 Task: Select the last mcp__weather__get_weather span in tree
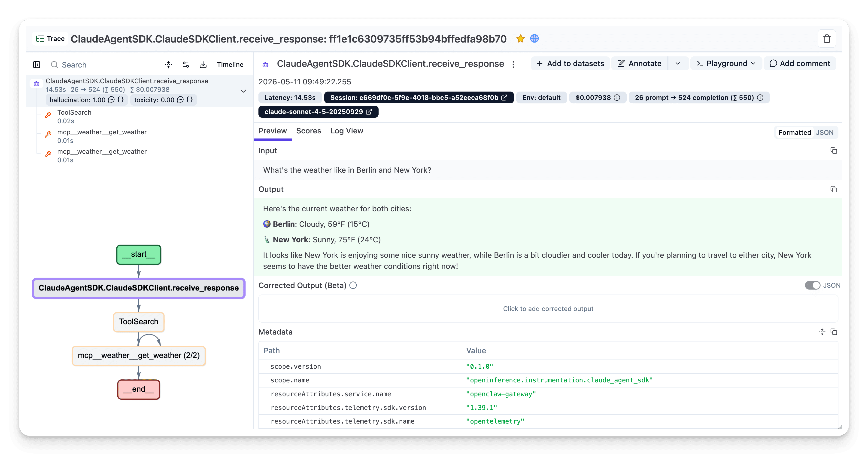click(x=102, y=156)
